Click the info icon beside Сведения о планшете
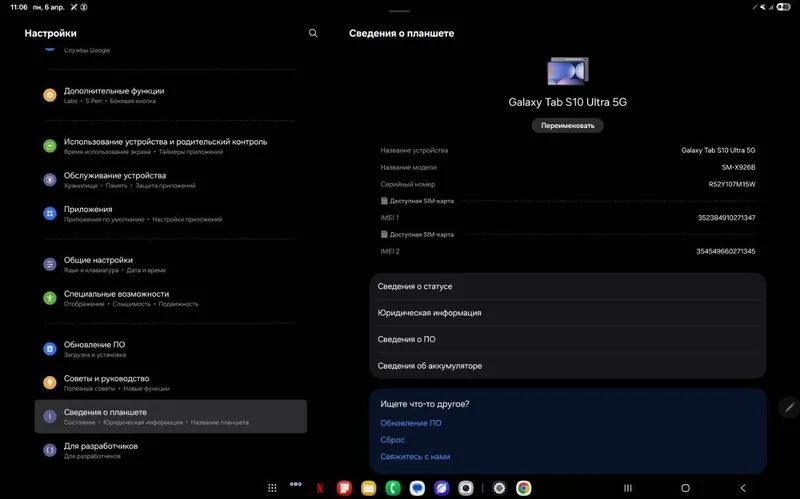The height and width of the screenshot is (499, 800). pos(49,416)
